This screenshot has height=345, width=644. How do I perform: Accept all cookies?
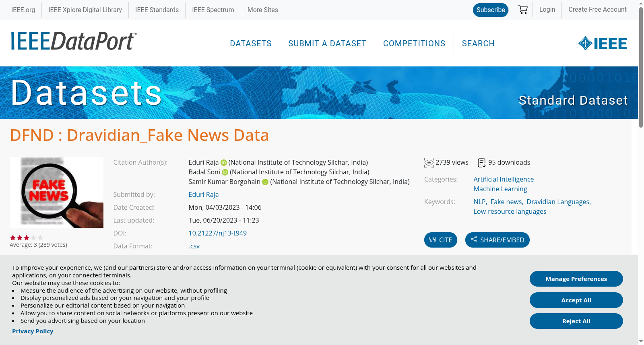click(576, 300)
